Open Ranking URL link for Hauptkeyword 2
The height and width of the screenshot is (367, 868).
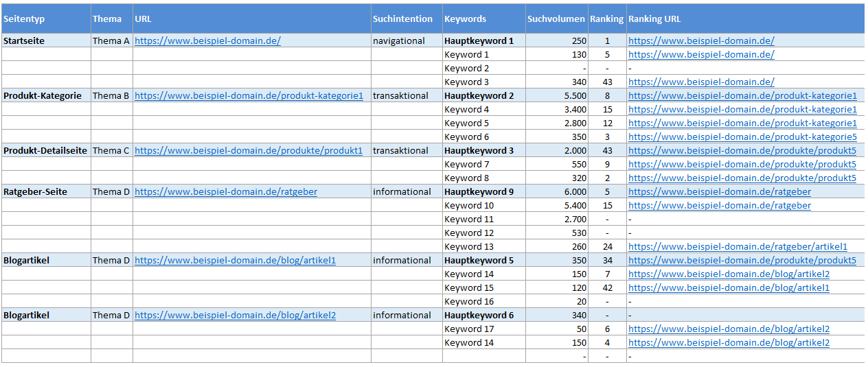pyautogui.click(x=742, y=95)
